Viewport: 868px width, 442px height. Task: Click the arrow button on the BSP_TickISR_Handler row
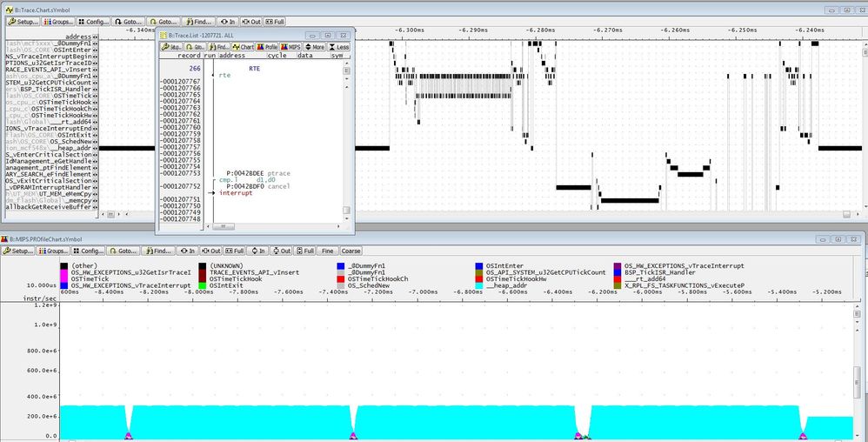96,89
